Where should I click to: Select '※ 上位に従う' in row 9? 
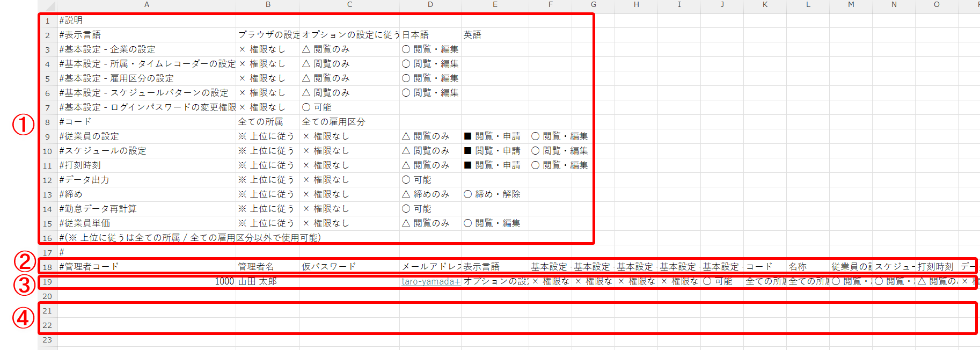[268, 136]
